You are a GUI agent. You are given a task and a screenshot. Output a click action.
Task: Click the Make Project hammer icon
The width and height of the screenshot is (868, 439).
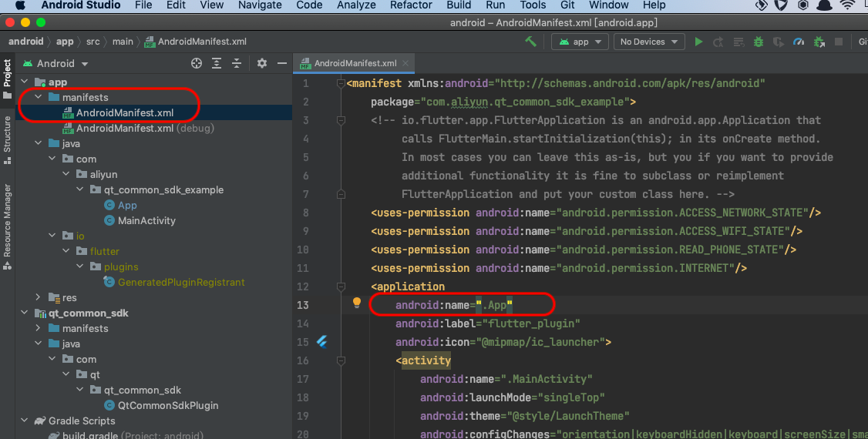pos(531,42)
